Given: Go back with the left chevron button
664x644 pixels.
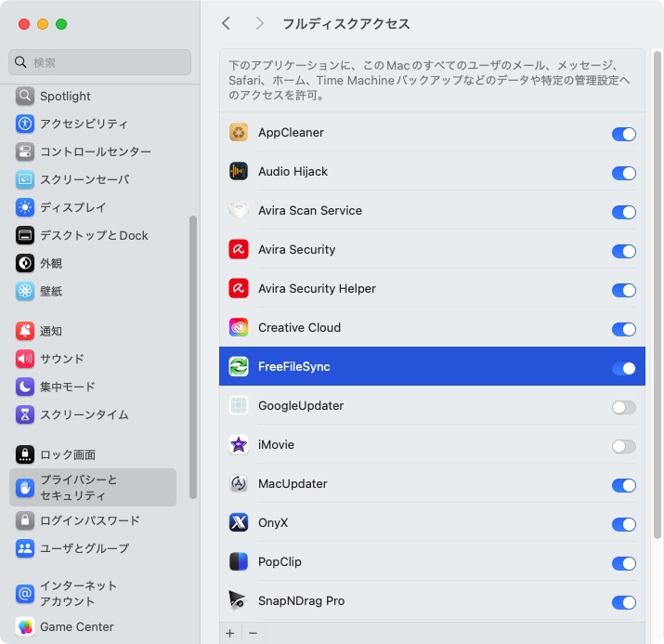Looking at the screenshot, I should click(227, 23).
